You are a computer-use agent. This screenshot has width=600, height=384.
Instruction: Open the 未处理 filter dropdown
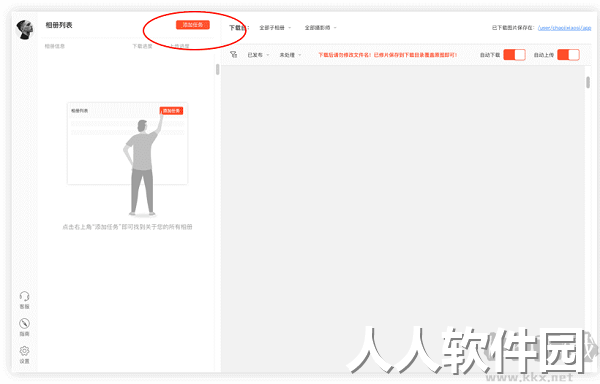click(x=290, y=55)
